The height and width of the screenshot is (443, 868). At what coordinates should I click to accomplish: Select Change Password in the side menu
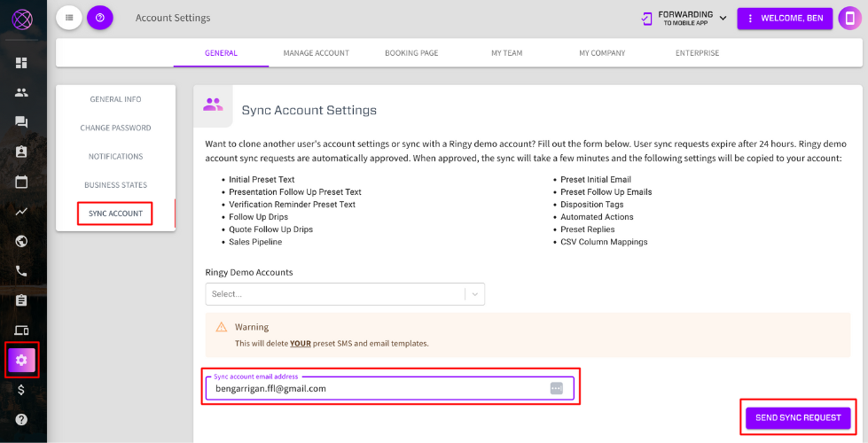(115, 128)
